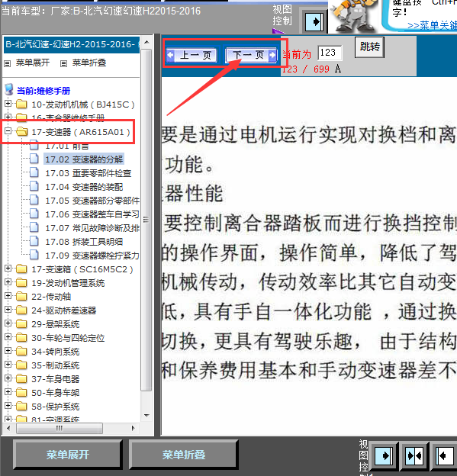457x476 pixels.
Task: Click 菜单折叠 link in the tree panel
Action: click(x=89, y=63)
